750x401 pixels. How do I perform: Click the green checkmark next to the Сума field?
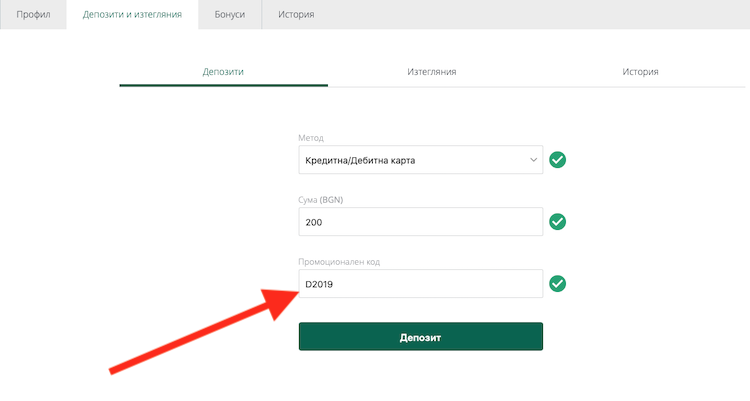click(557, 222)
